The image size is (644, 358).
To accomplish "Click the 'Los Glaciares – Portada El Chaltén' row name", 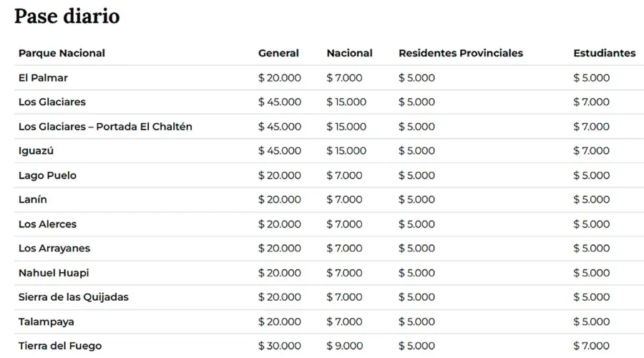I will coord(105,127).
